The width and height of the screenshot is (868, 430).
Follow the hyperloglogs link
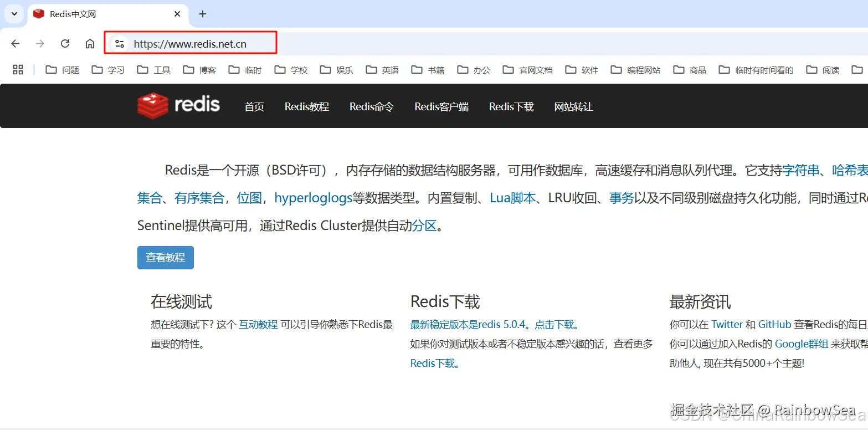(314, 198)
